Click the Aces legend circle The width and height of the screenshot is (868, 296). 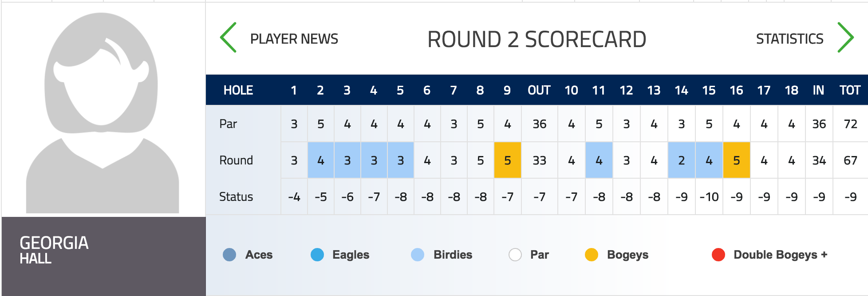[x=229, y=255]
